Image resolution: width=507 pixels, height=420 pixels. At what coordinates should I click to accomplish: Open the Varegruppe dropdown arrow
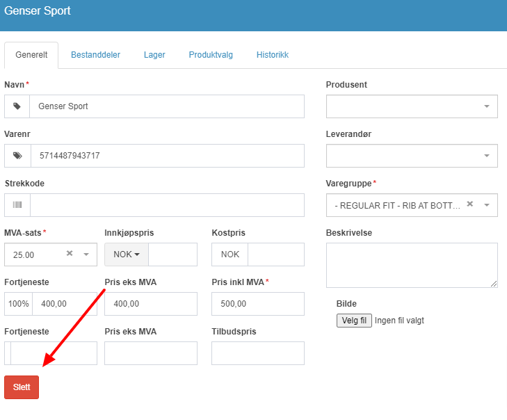pos(487,205)
